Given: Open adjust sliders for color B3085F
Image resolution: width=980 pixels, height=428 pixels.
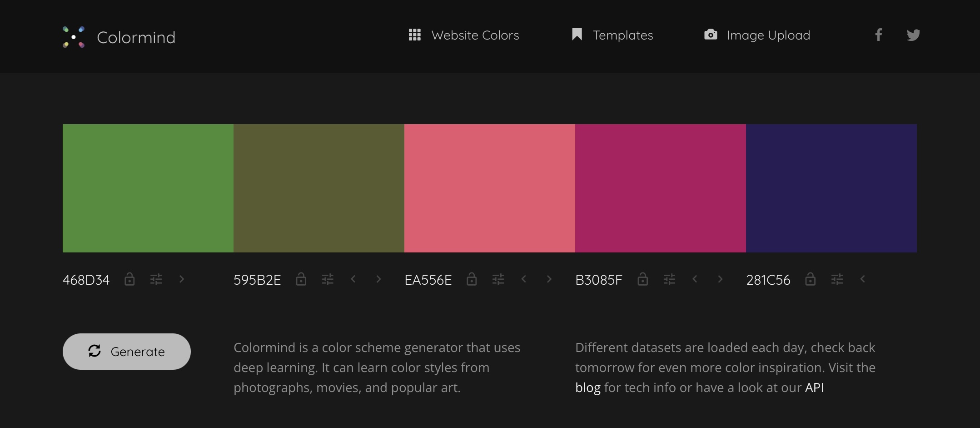Looking at the screenshot, I should point(669,279).
